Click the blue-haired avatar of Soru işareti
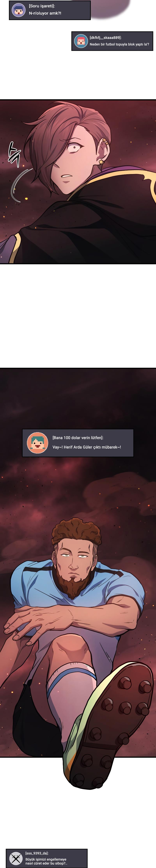 coord(19,10)
